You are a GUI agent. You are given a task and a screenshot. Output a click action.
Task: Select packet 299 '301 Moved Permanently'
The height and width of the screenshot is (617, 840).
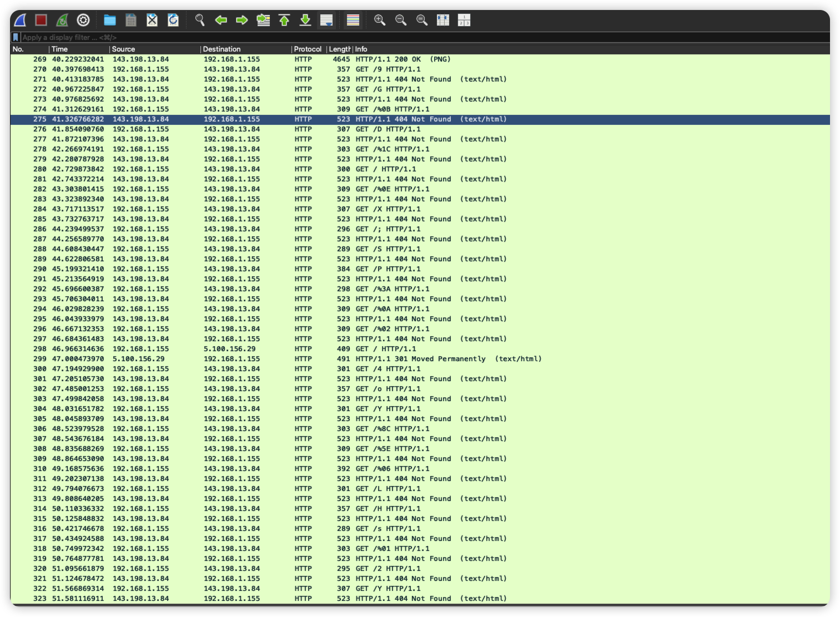420,359
